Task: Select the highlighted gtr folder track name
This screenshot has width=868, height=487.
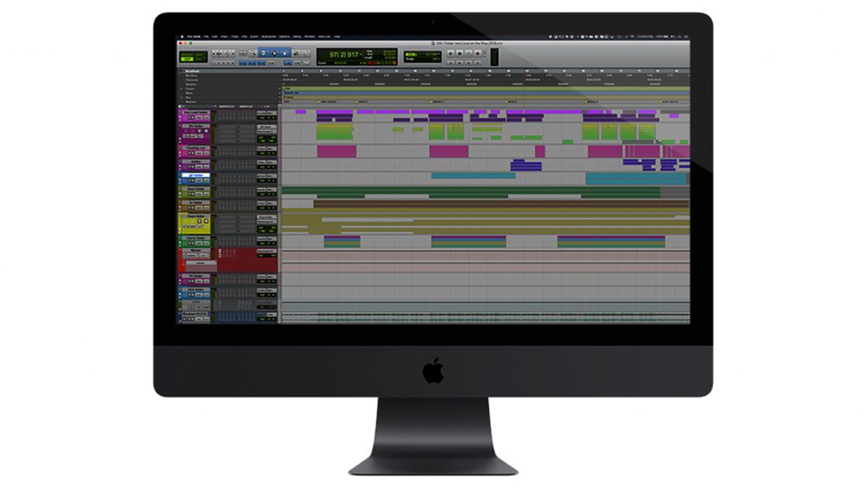Action: [x=196, y=175]
